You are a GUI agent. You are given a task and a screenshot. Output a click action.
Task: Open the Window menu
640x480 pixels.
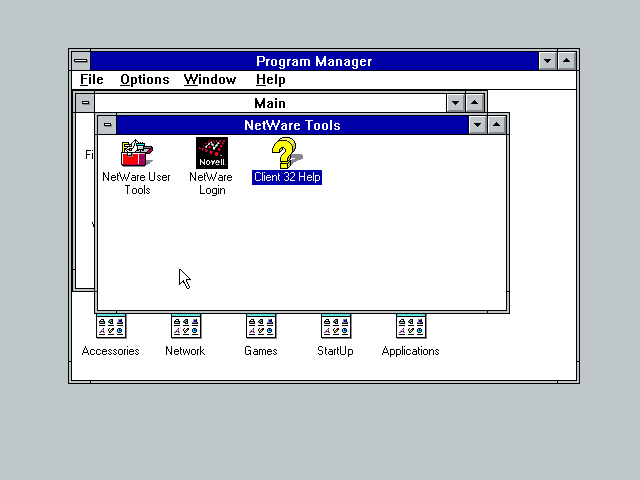click(x=210, y=80)
